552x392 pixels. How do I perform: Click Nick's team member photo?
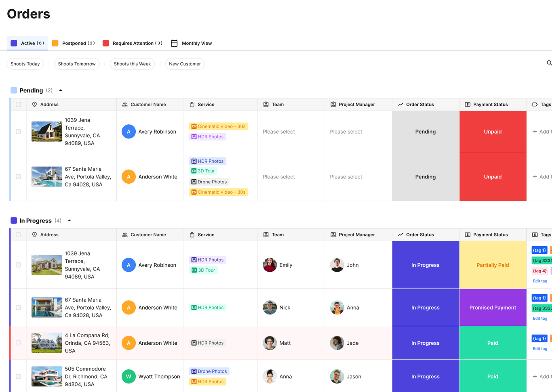tap(270, 308)
